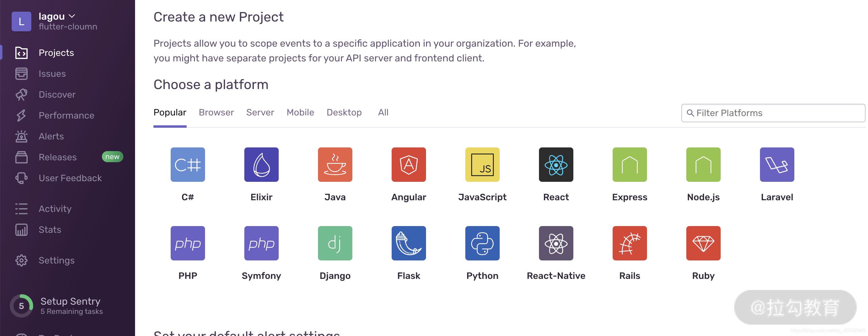Open the Issues navigation link
Image resolution: width=868 pixels, height=336 pixels.
[x=52, y=73]
